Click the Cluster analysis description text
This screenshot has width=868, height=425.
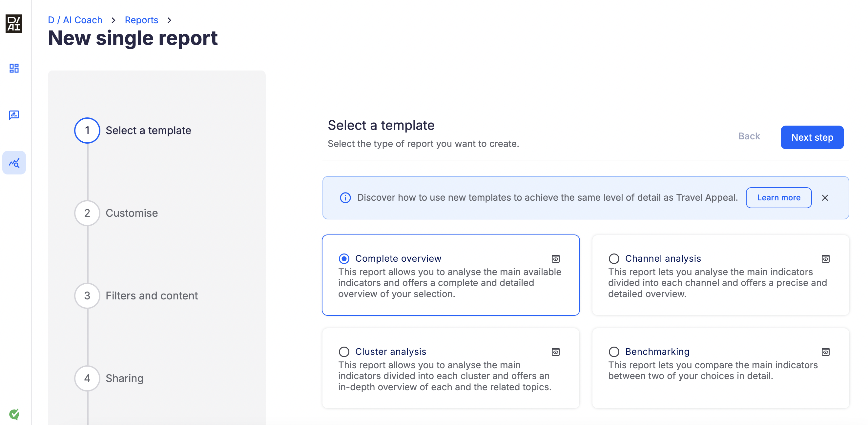(445, 376)
